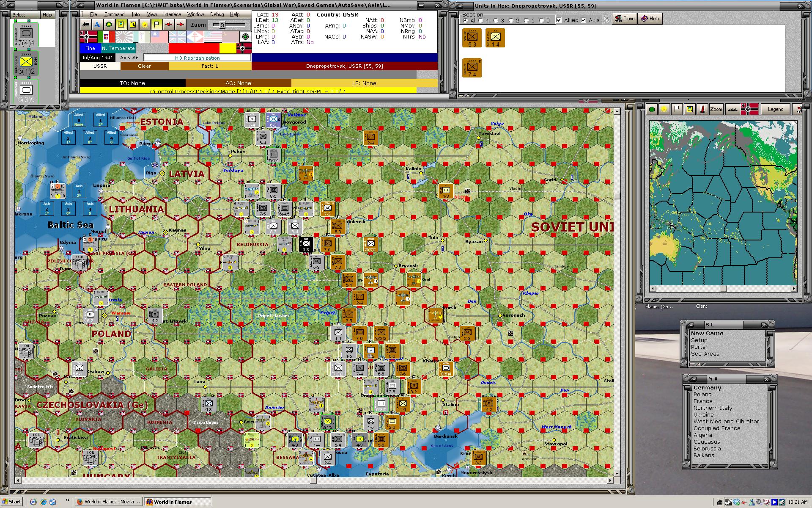Click Help in Units in Hex window
Image resolution: width=812 pixels, height=508 pixels.
[x=650, y=19]
